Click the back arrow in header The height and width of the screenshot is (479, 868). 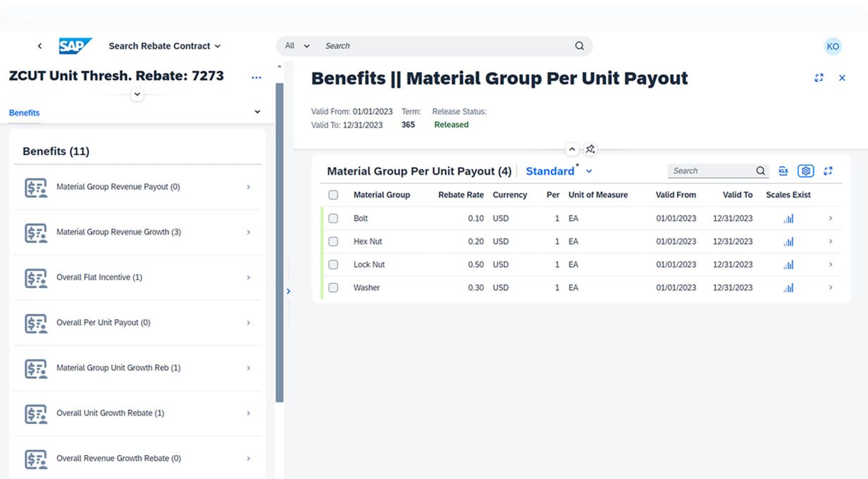[39, 46]
